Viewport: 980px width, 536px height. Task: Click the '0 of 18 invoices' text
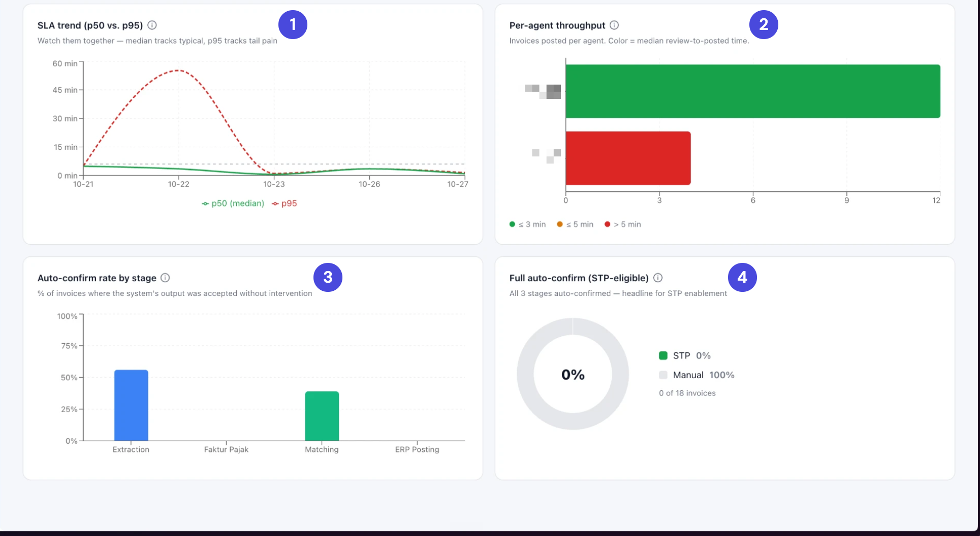687,393
